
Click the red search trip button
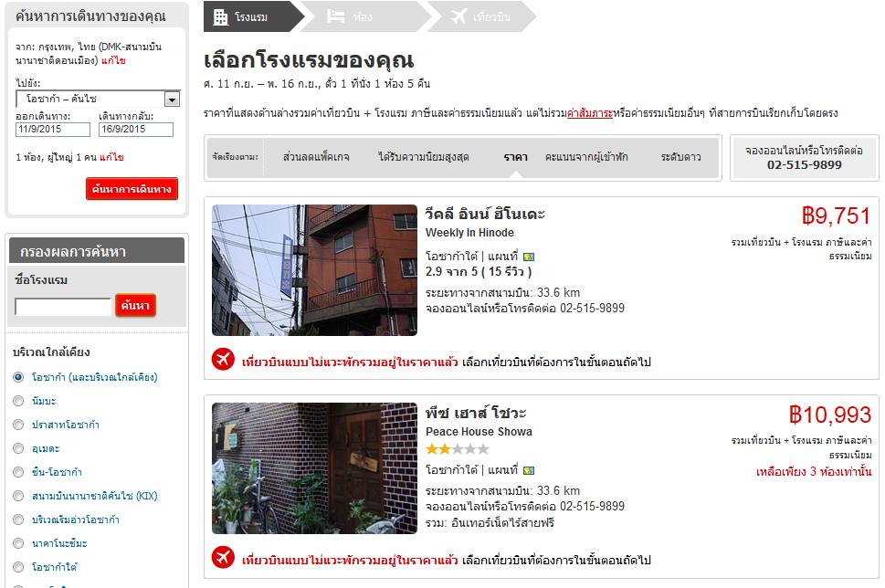click(132, 189)
